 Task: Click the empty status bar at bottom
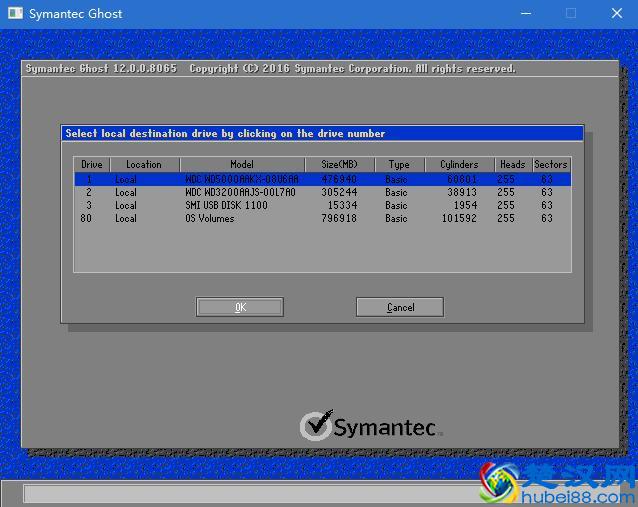[x=250, y=494]
